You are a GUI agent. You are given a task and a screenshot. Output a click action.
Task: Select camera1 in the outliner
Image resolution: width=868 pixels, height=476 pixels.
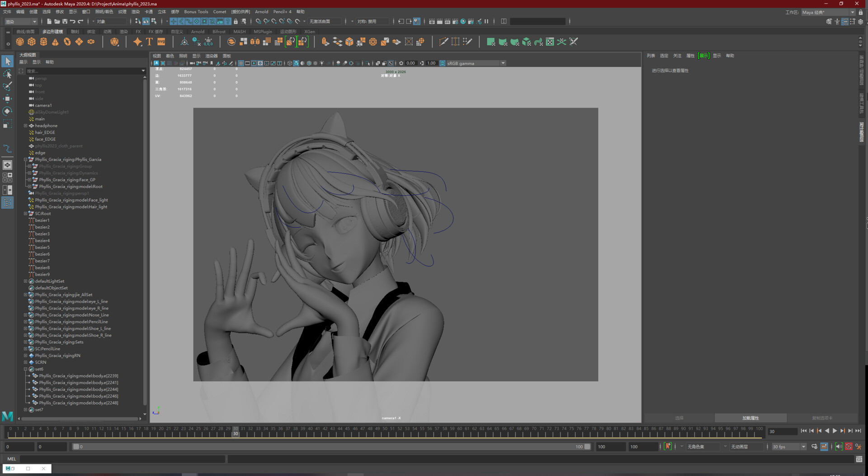[43, 105]
